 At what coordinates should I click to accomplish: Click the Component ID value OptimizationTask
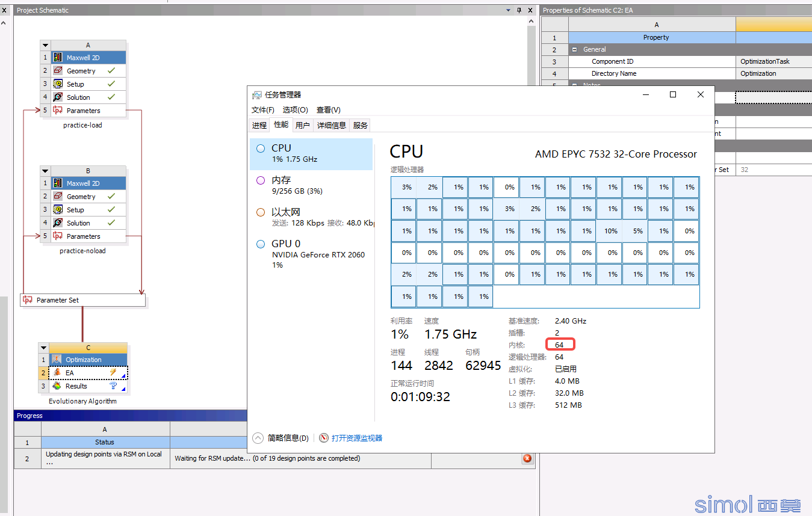(765, 61)
